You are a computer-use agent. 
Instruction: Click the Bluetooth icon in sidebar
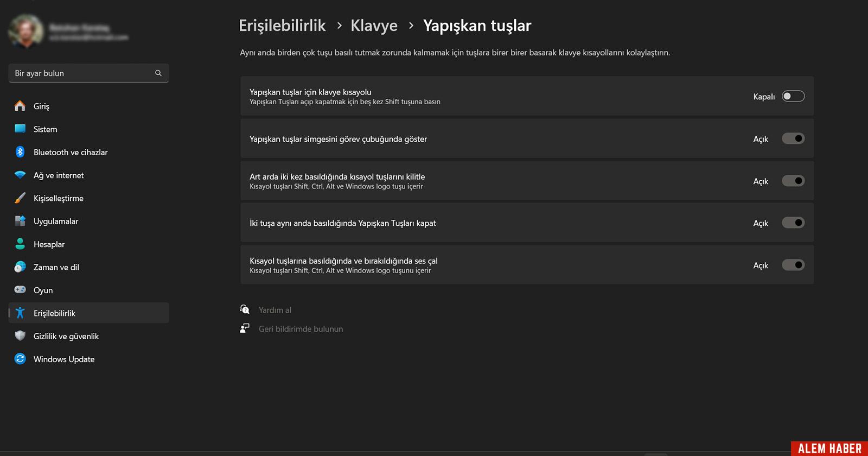click(20, 152)
